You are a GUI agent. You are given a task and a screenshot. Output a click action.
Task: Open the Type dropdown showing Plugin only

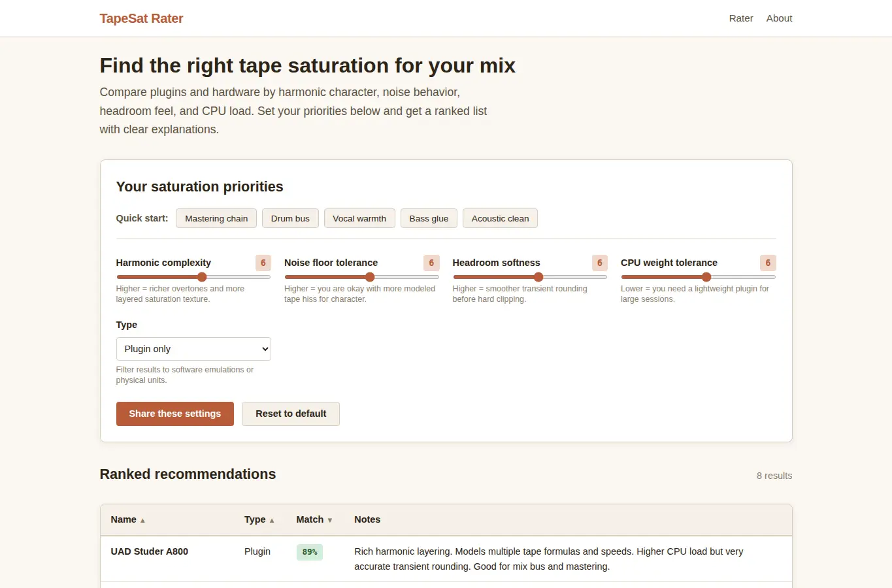pyautogui.click(x=193, y=349)
